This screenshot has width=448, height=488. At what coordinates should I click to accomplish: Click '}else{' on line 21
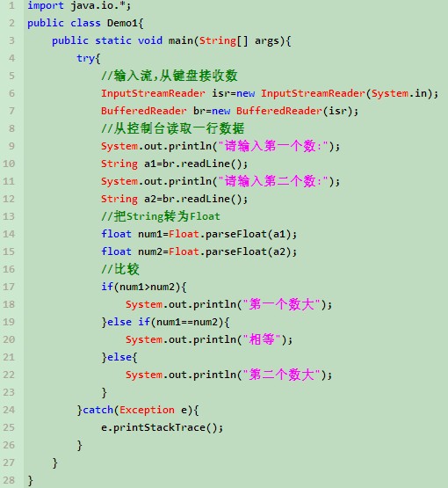coord(119,357)
